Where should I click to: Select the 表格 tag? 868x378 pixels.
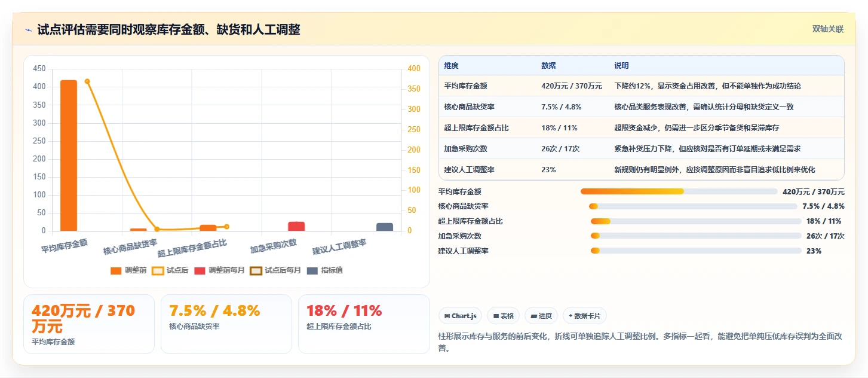[x=503, y=316]
